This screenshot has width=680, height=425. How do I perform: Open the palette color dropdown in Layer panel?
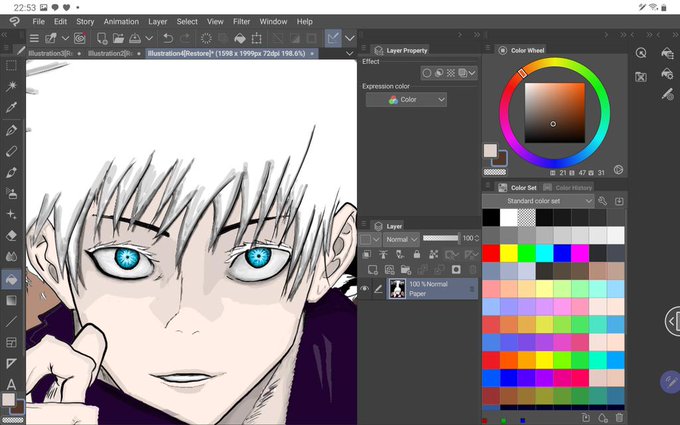click(x=369, y=239)
